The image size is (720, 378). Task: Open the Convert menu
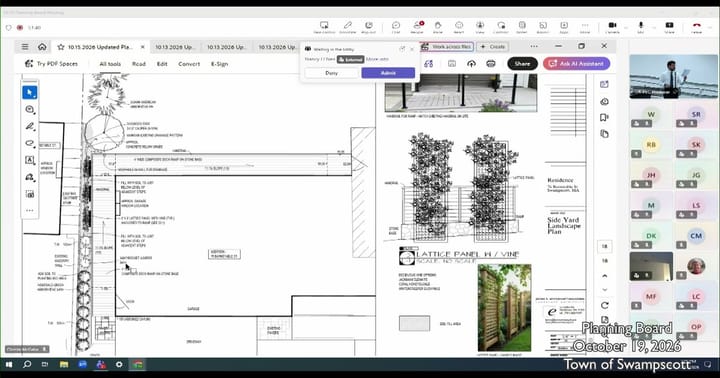coord(189,64)
